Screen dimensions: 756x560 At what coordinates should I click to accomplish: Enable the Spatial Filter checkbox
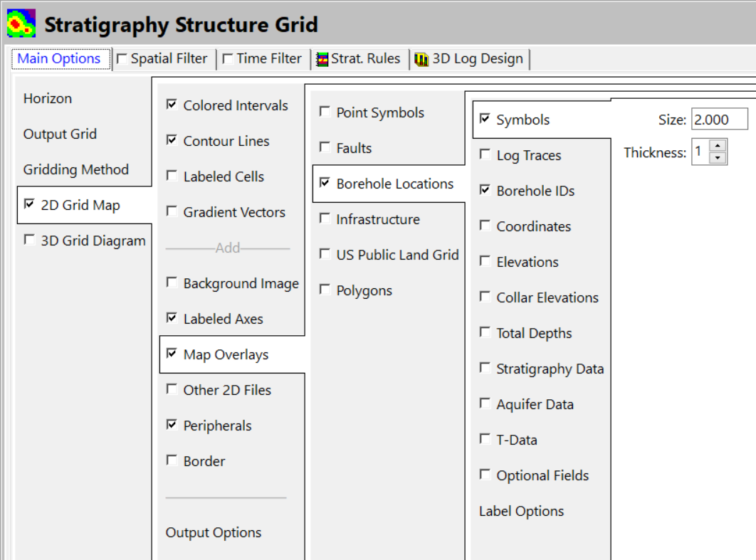pyautogui.click(x=122, y=59)
